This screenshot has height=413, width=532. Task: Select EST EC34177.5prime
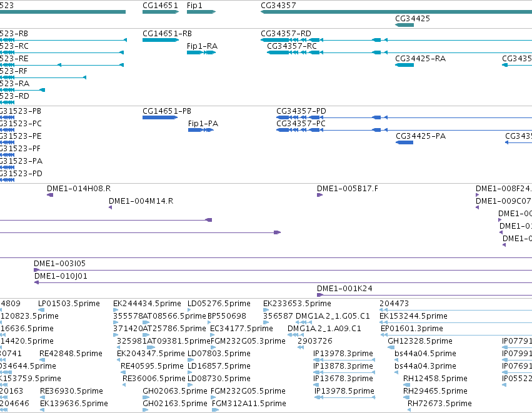pyautogui.click(x=241, y=329)
